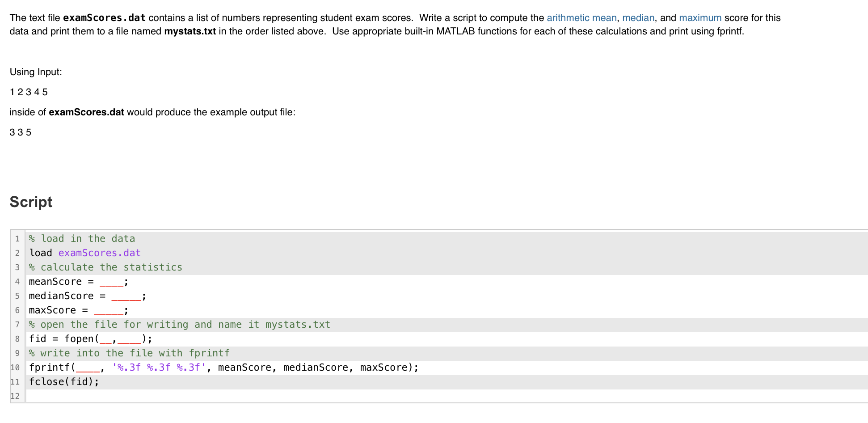Screen dimensions: 868x423
Task: Click the fclose(fid) statement
Action: click(63, 381)
